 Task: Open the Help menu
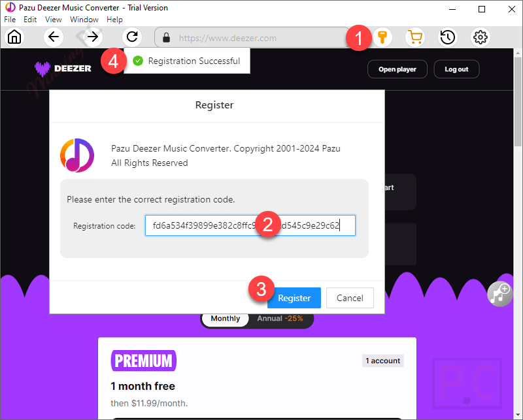point(115,20)
